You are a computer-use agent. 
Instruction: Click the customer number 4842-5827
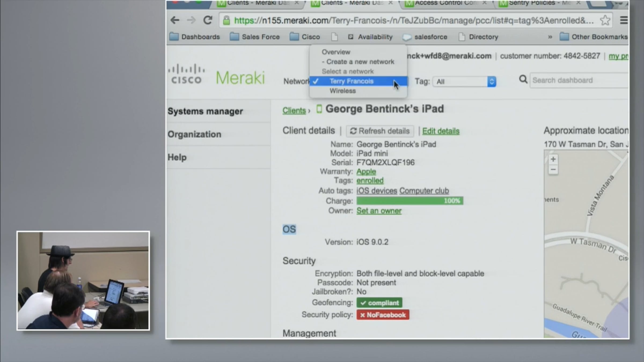click(550, 56)
